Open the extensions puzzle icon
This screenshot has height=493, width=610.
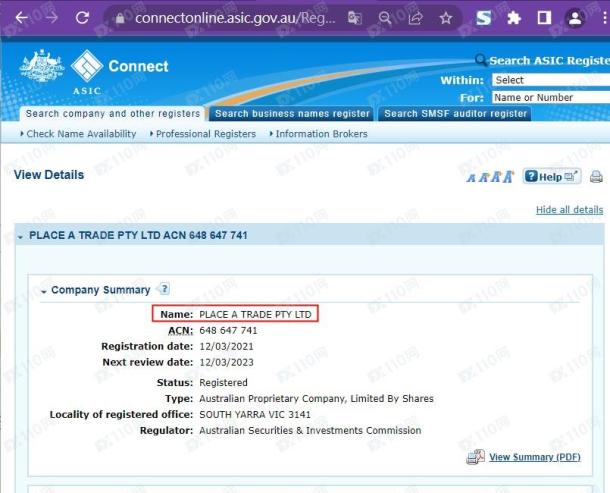tap(514, 18)
